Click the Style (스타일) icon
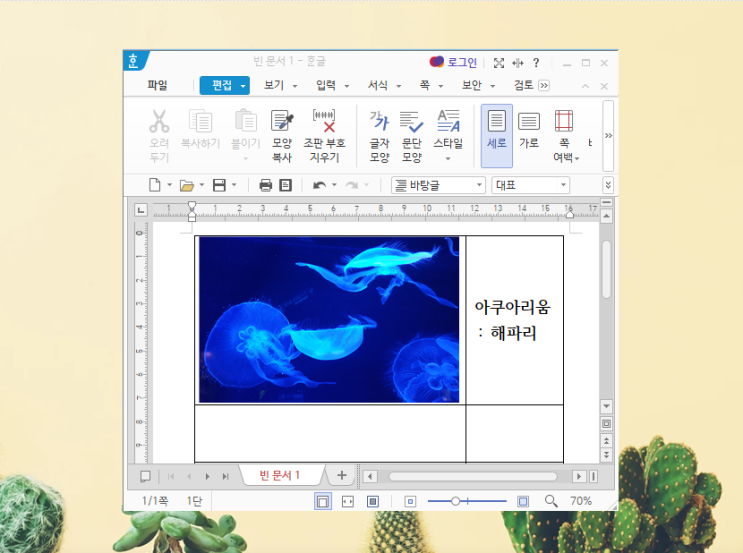 pos(448,120)
